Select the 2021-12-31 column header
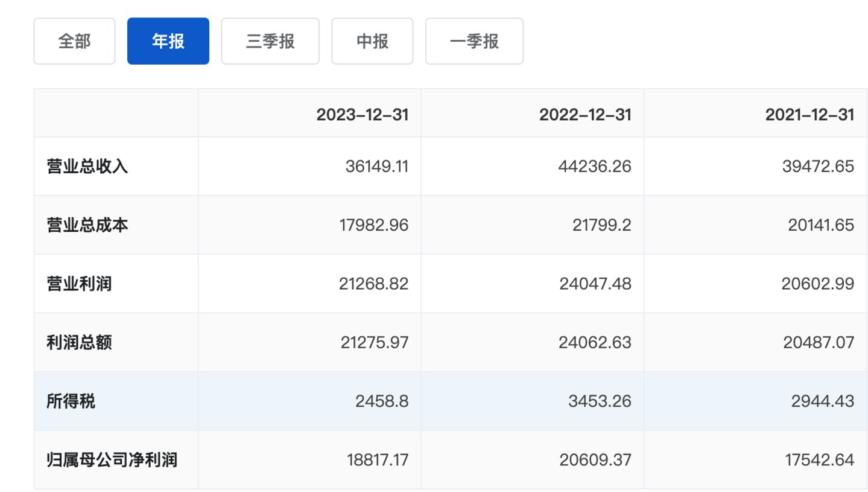The width and height of the screenshot is (868, 492). pyautogui.click(x=811, y=114)
